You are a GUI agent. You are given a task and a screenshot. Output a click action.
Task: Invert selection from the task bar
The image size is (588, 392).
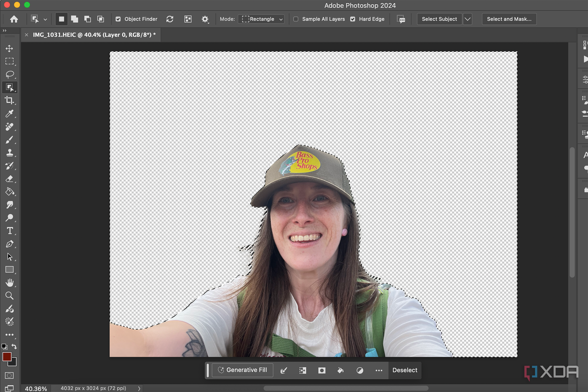tap(303, 370)
